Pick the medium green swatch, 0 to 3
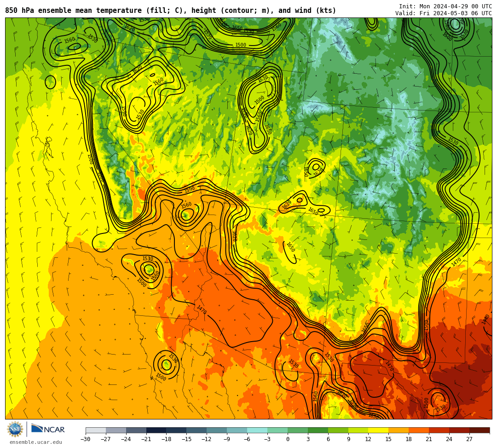The width and height of the screenshot is (497, 448). (298, 430)
